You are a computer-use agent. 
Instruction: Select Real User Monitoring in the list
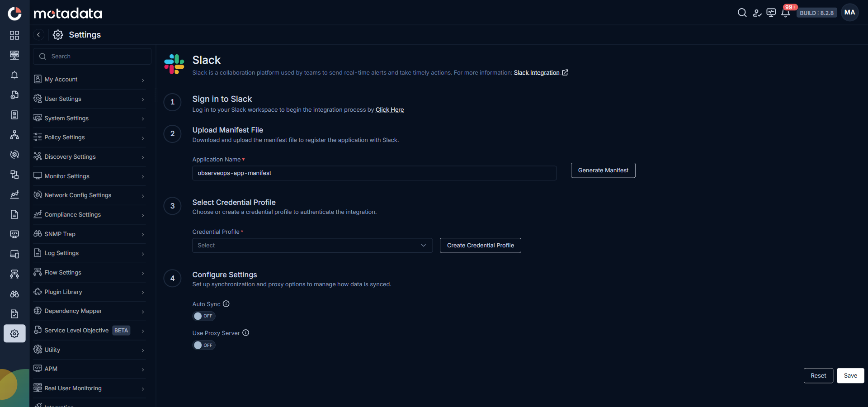pos(90,388)
